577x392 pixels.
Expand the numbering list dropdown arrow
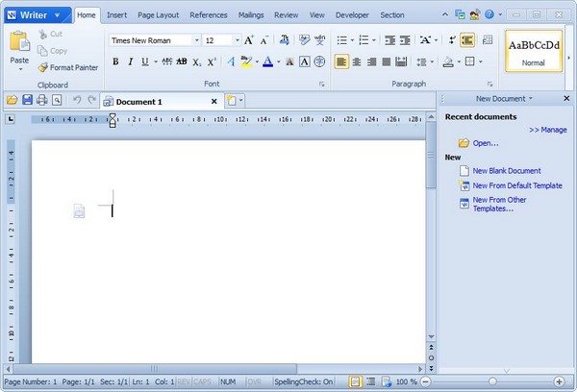point(374,40)
